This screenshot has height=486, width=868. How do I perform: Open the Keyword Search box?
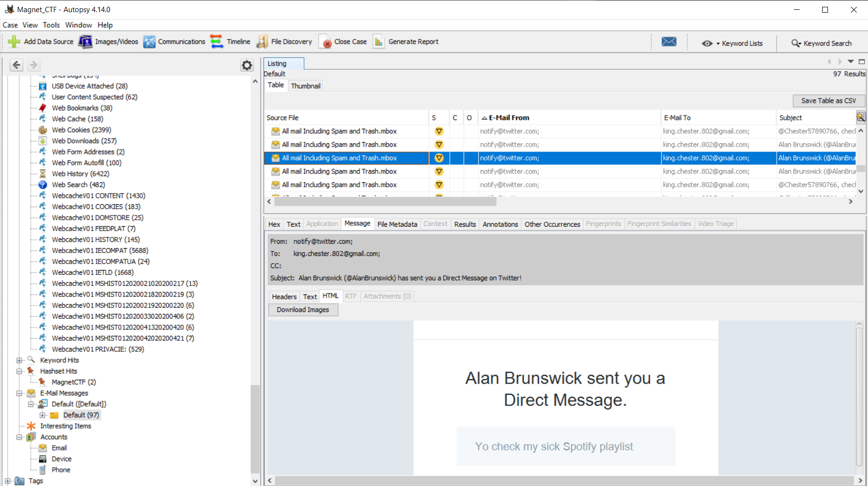point(822,43)
